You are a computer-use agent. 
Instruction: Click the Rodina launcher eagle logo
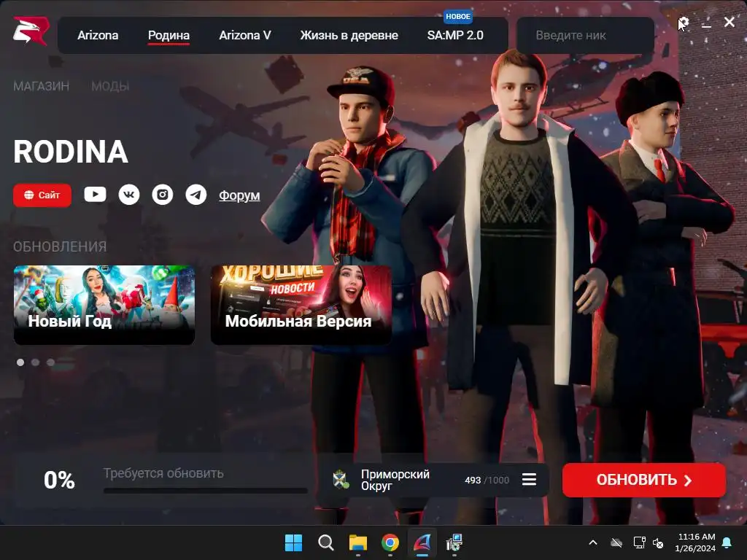[x=31, y=31]
